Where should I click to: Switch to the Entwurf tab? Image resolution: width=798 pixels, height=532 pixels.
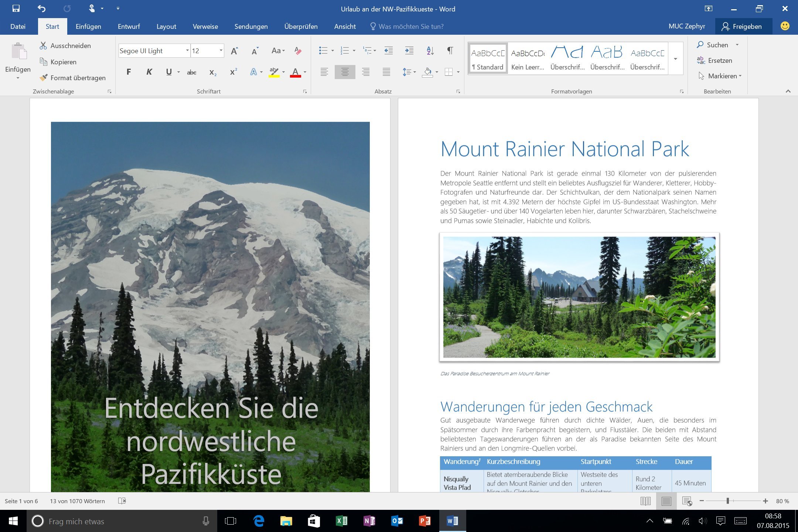point(129,26)
